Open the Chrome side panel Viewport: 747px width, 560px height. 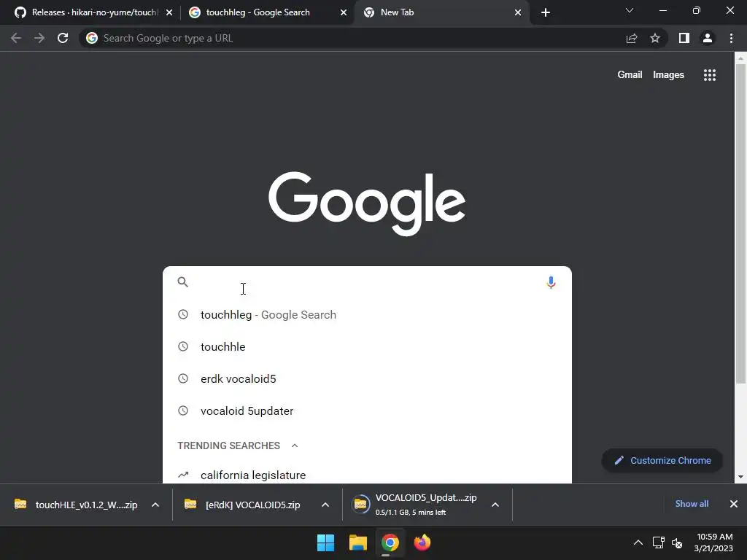click(x=684, y=38)
